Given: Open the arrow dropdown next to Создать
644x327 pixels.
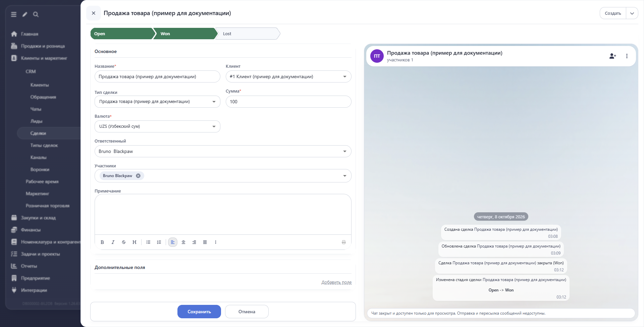Looking at the screenshot, I should point(632,13).
